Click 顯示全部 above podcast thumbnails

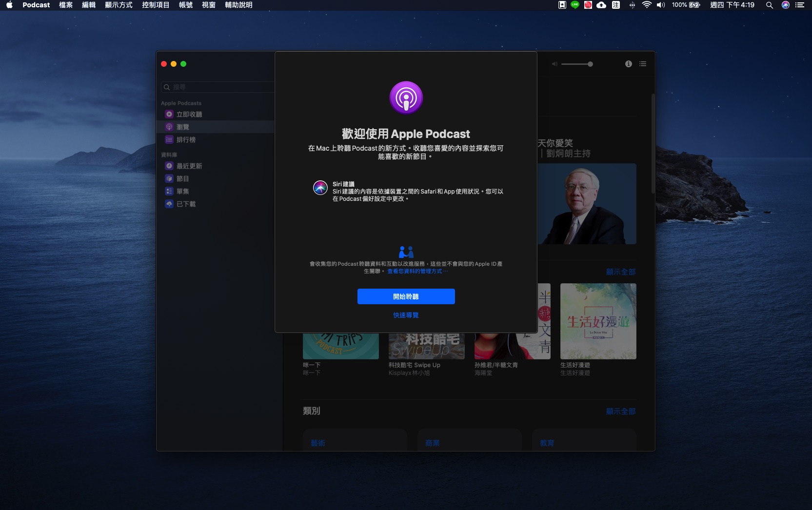point(621,272)
